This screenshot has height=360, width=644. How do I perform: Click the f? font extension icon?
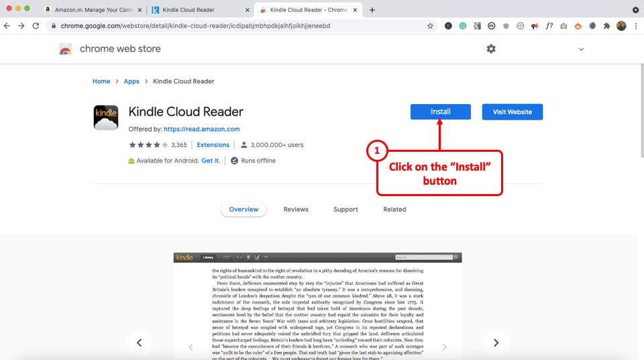click(x=549, y=26)
